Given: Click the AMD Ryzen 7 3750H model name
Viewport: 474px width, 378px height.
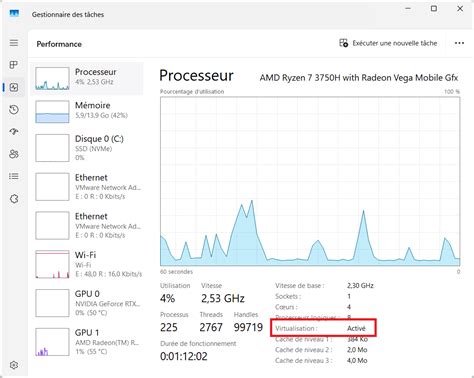Looking at the screenshot, I should click(359, 78).
